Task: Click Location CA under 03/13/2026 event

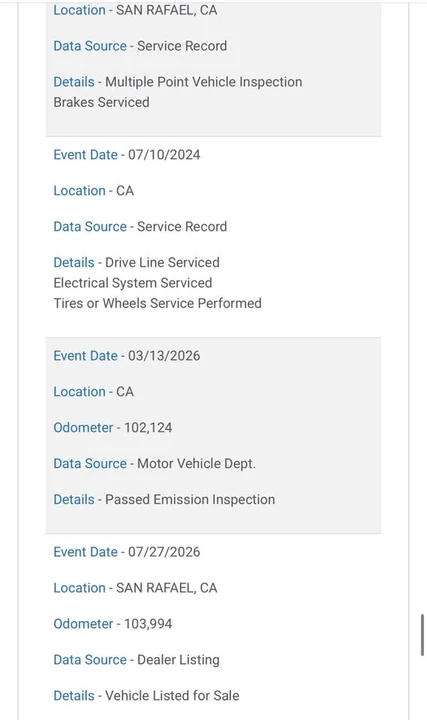Action: 94,392
